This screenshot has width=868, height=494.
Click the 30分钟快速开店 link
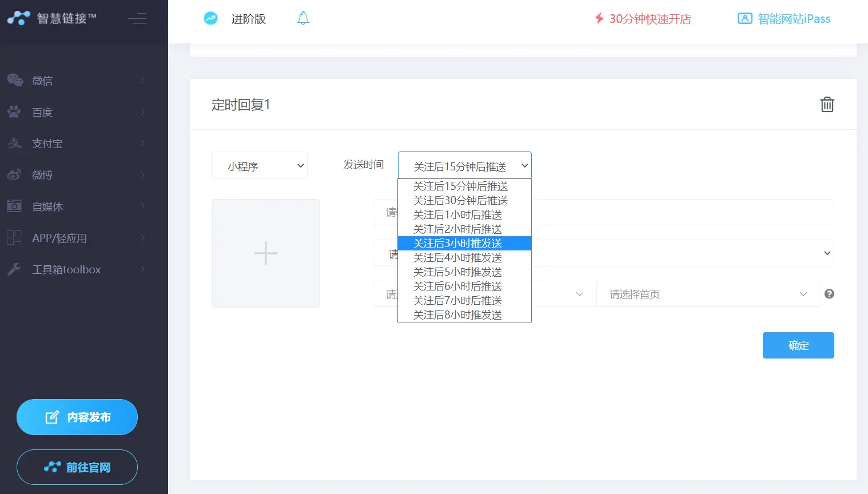643,19
